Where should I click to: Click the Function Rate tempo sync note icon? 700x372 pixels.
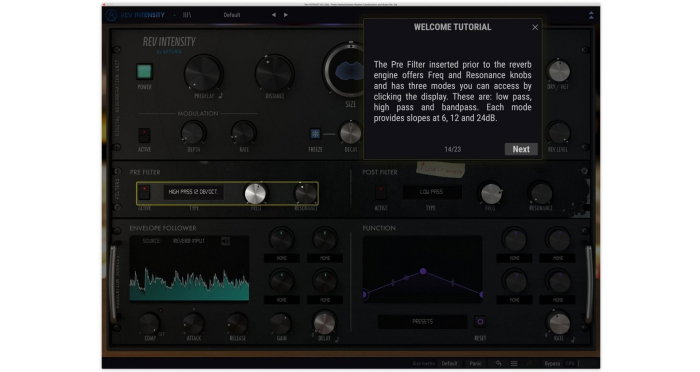(573, 340)
